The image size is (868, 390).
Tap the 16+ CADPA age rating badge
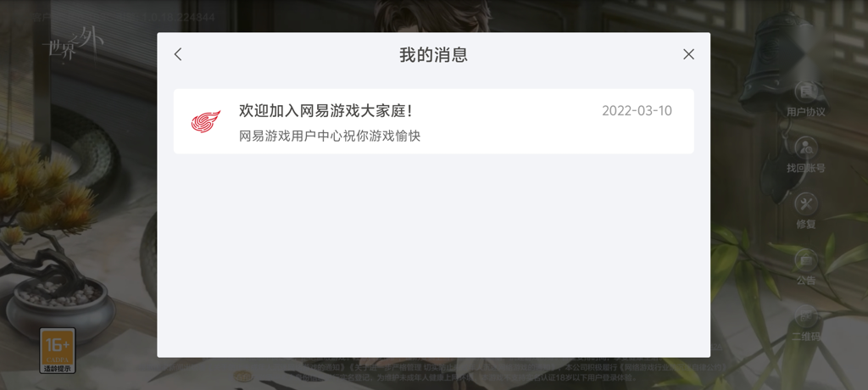tap(58, 350)
